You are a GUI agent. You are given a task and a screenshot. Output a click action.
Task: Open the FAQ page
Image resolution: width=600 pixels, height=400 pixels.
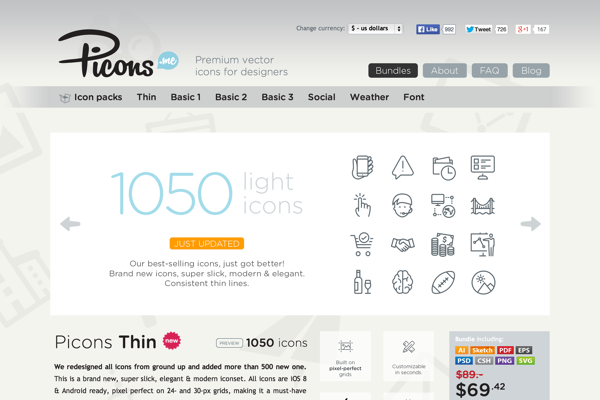click(x=489, y=70)
